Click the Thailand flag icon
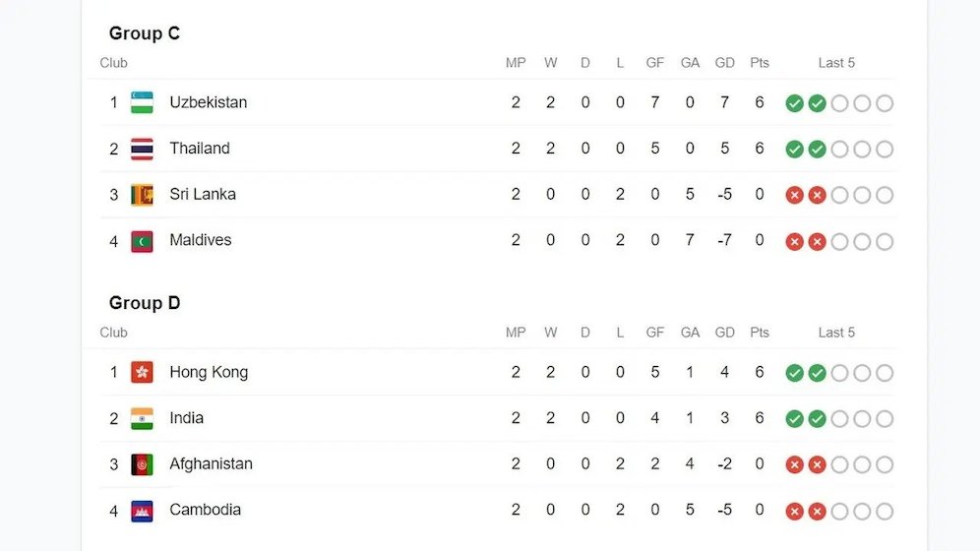 click(x=142, y=149)
